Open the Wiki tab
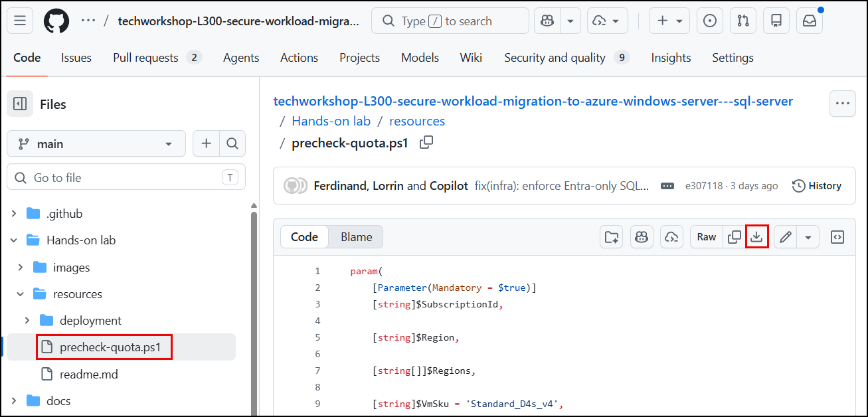Viewport: 868px width, 417px height. click(x=471, y=58)
